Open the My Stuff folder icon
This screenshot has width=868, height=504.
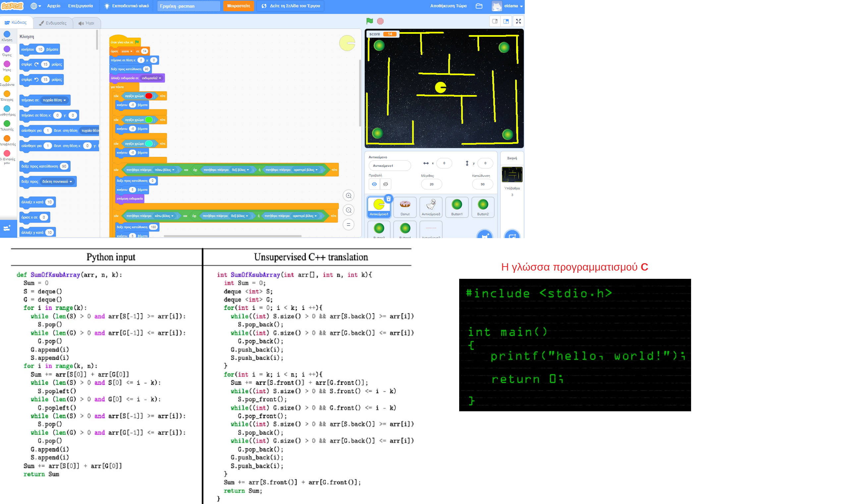[479, 6]
